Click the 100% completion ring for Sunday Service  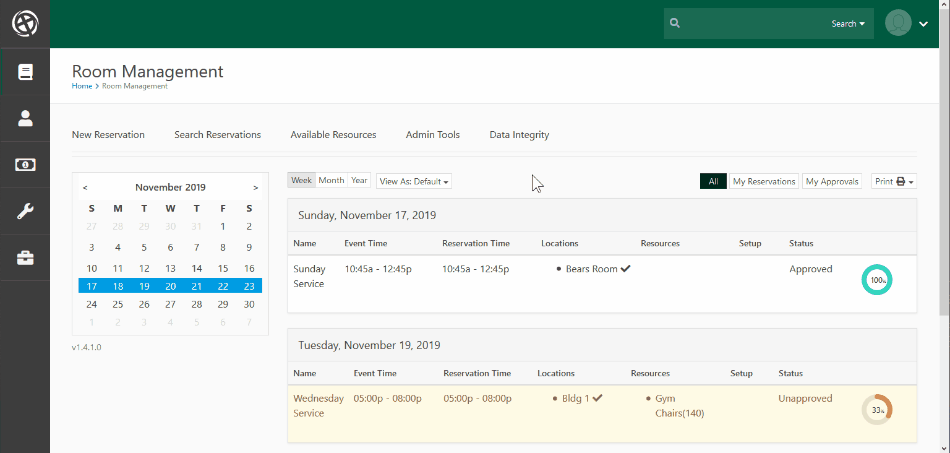click(x=877, y=280)
